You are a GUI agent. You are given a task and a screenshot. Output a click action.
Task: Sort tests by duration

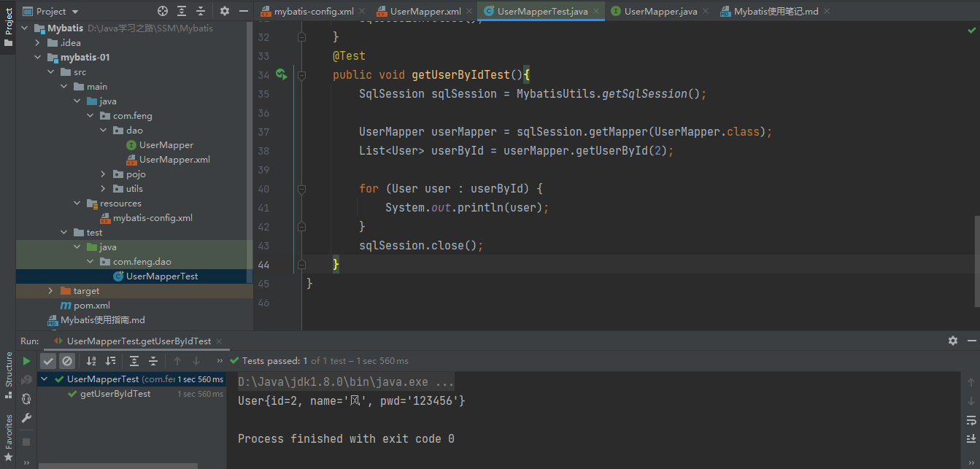[x=110, y=360]
